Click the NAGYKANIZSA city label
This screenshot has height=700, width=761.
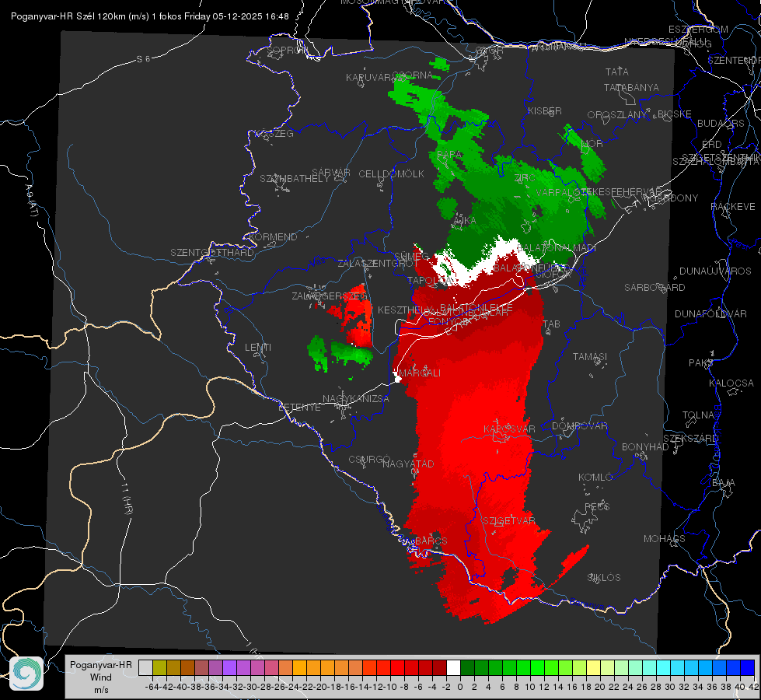(356, 399)
